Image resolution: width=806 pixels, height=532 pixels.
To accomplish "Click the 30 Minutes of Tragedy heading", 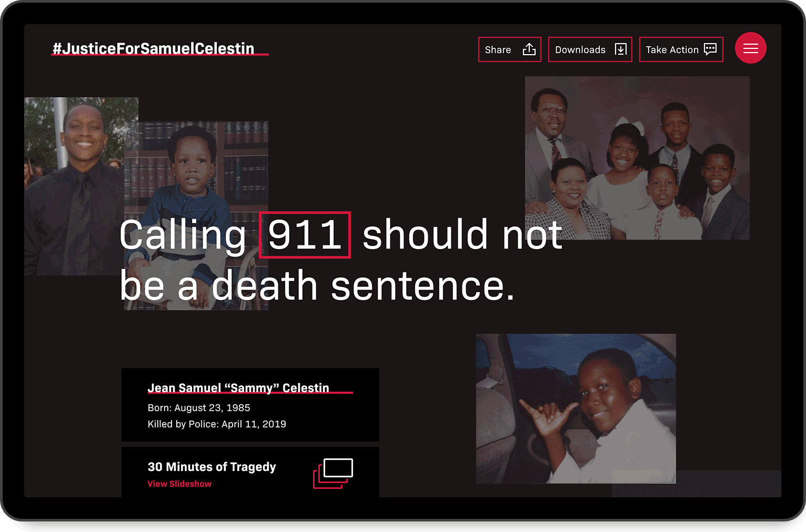I will 211,467.
